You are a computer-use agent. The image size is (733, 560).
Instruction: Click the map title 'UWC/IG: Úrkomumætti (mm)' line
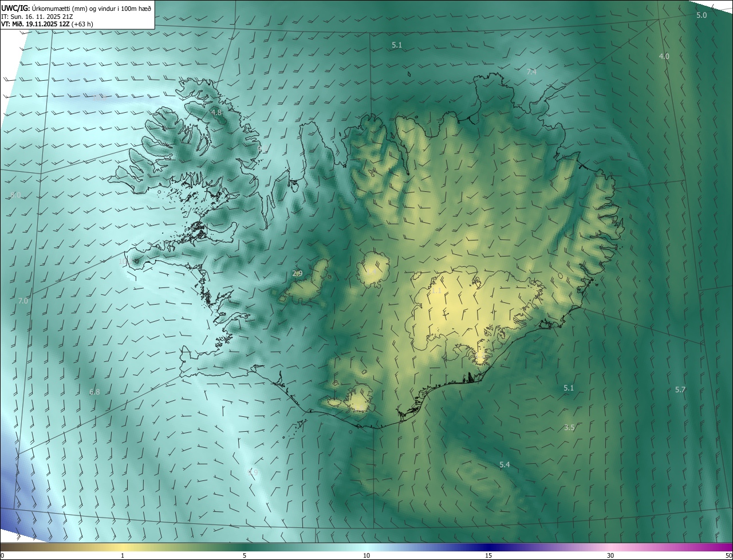76,7
